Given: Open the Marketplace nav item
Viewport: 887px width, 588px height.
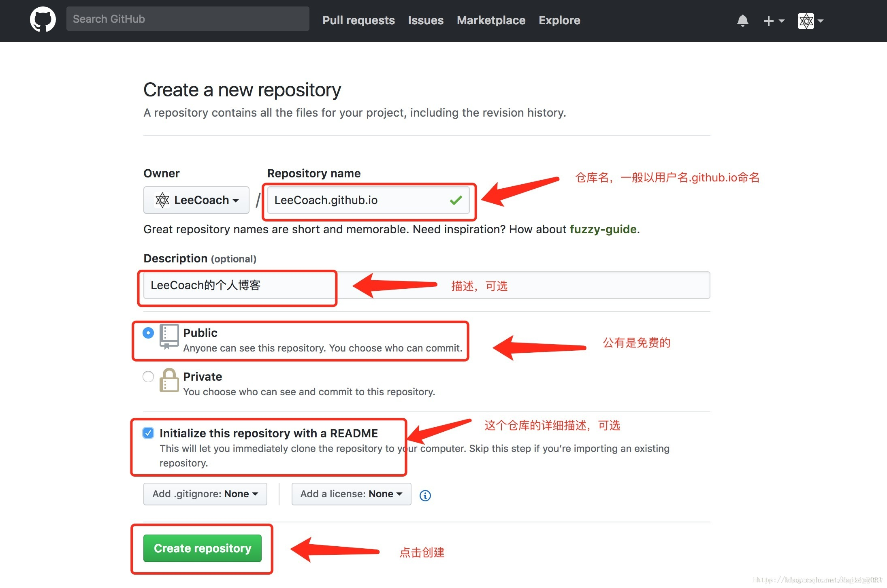Looking at the screenshot, I should tap(491, 20).
